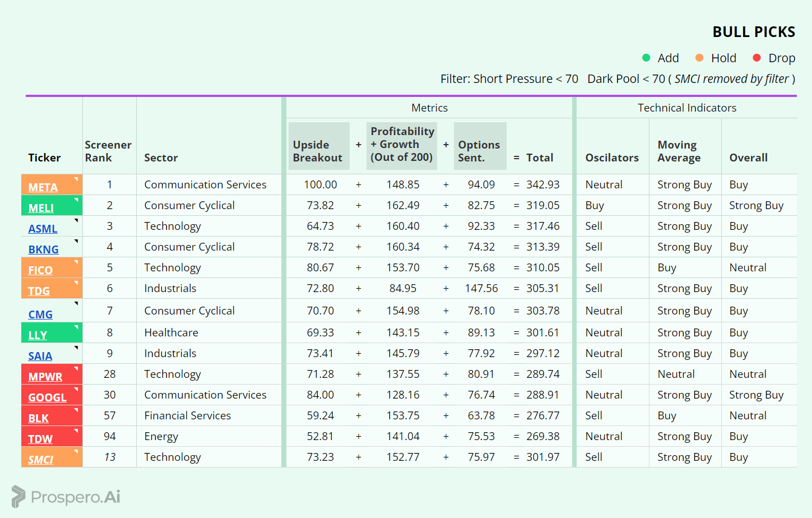Viewport: 812px width, 518px height.
Task: Click the BULL PICKS title
Action: click(x=754, y=32)
